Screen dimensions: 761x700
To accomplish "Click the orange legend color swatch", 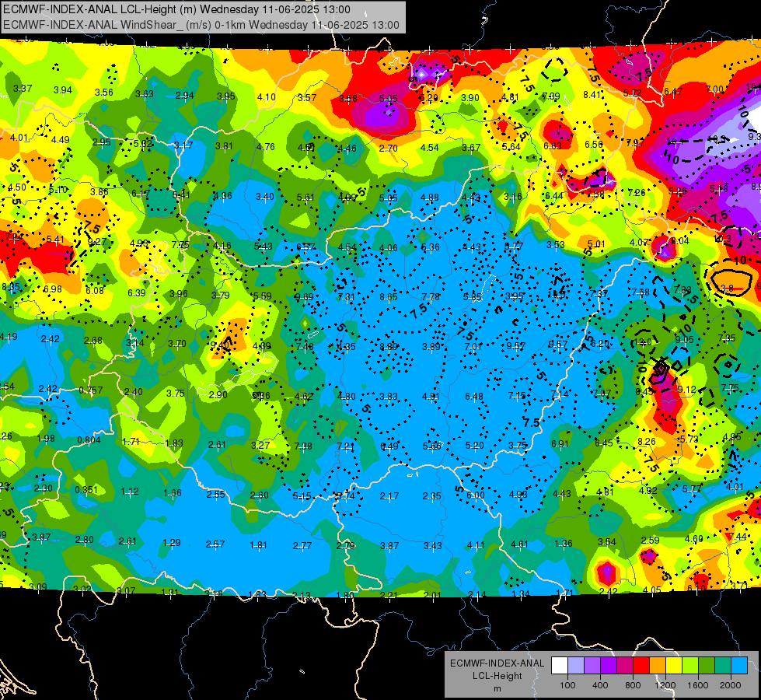I will click(658, 665).
